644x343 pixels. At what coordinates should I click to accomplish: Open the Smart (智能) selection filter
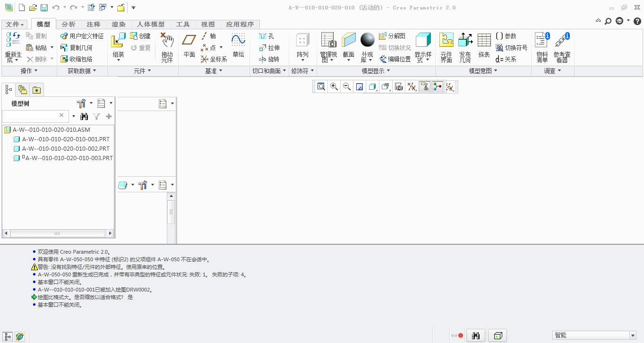594,335
